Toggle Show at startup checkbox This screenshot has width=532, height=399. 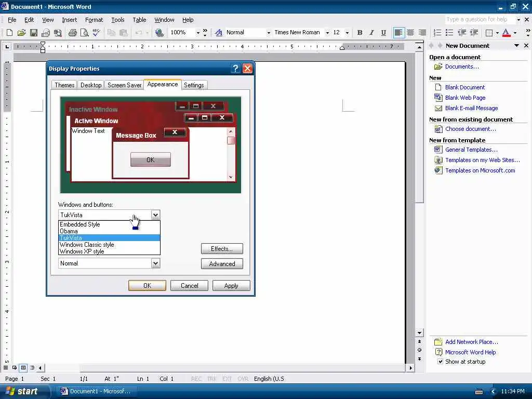[x=440, y=362]
